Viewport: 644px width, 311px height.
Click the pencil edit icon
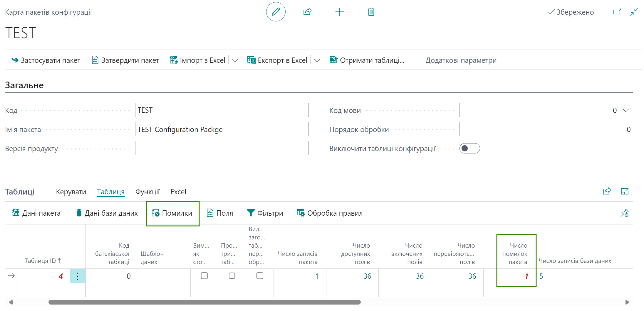276,12
